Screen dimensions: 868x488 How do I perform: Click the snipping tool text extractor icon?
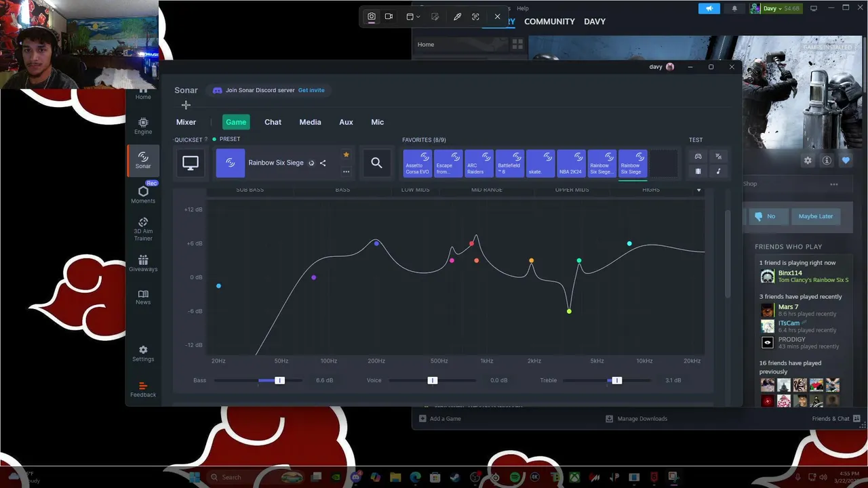click(475, 16)
